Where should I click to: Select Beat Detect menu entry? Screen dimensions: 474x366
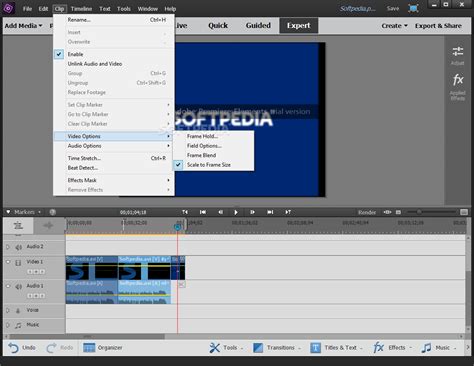point(113,168)
